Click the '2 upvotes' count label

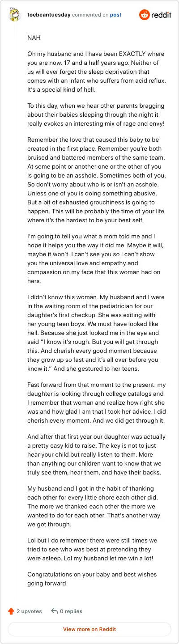click(x=29, y=611)
